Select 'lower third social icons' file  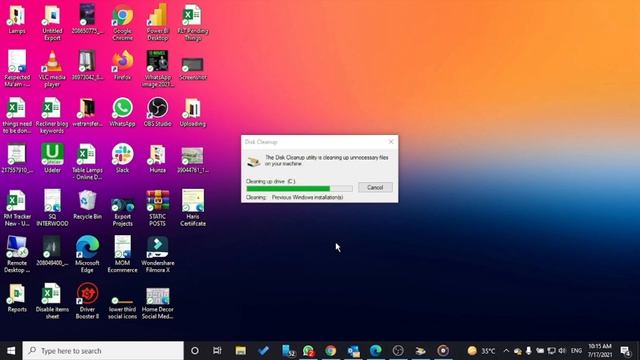coord(122,307)
